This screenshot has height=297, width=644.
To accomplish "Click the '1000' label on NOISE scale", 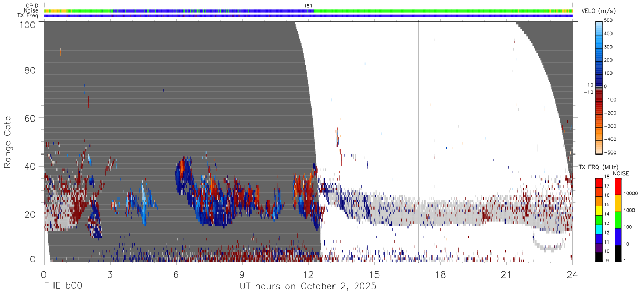I will 630,211.
